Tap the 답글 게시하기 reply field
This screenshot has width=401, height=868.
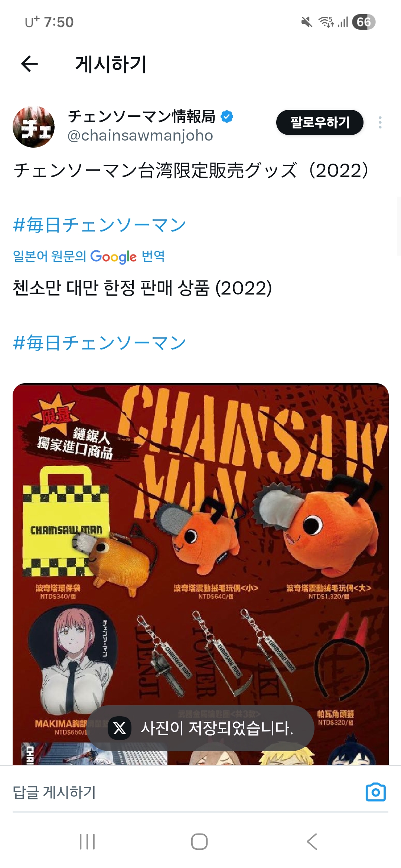pyautogui.click(x=186, y=792)
